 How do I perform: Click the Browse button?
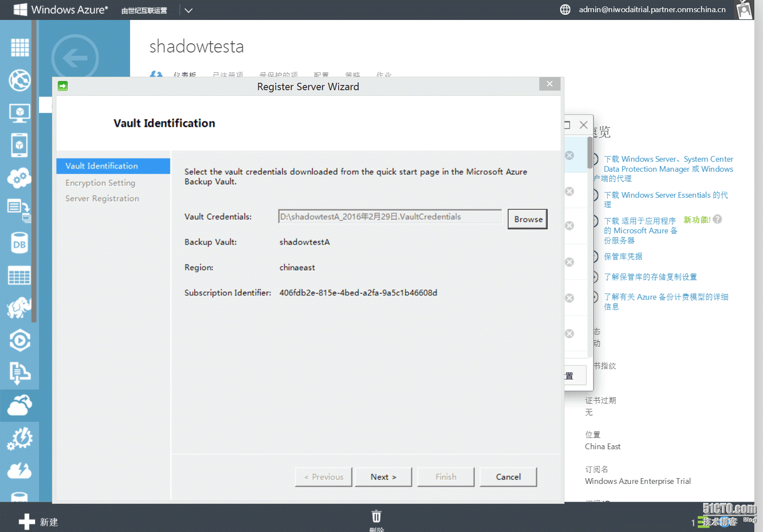click(528, 219)
